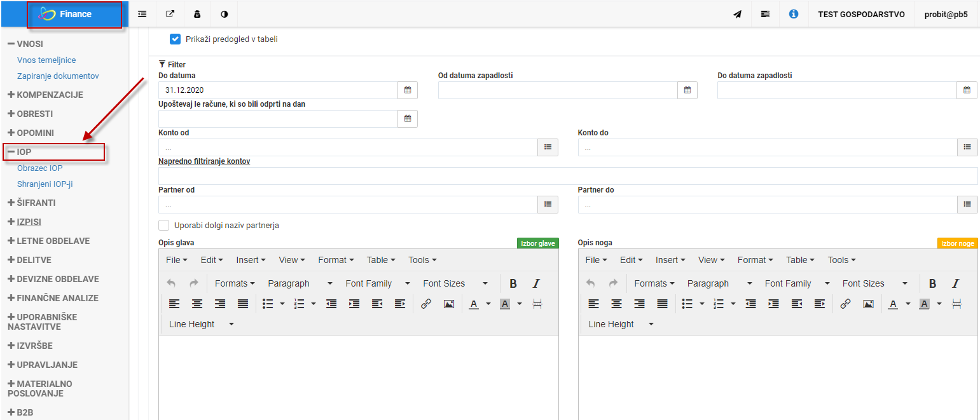This screenshot has height=420, width=980.
Task: Expand the FINANČNE ANALIZE section
Action: pyautogui.click(x=53, y=298)
